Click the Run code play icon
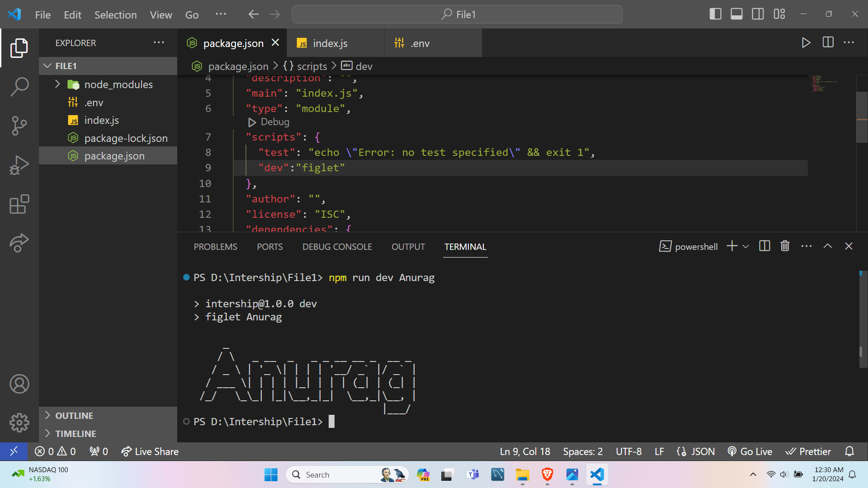 tap(806, 43)
